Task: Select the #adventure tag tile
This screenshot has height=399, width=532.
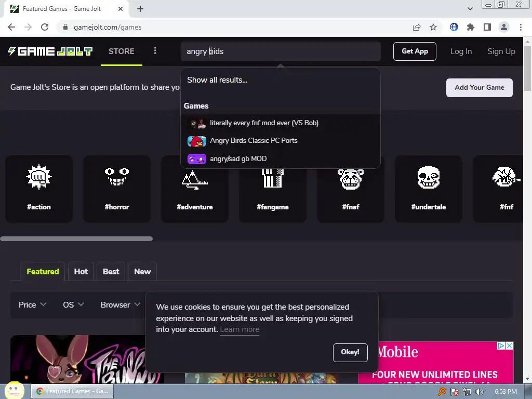Action: (195, 195)
